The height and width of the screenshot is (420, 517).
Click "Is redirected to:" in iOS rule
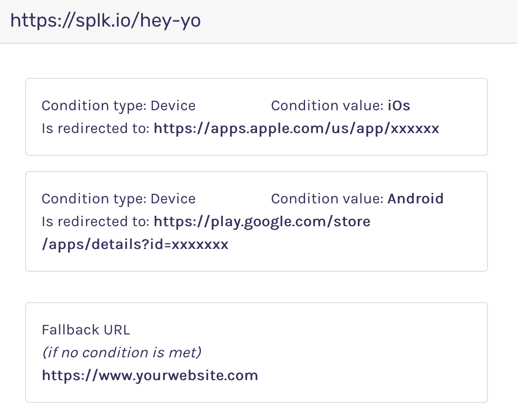coord(96,128)
